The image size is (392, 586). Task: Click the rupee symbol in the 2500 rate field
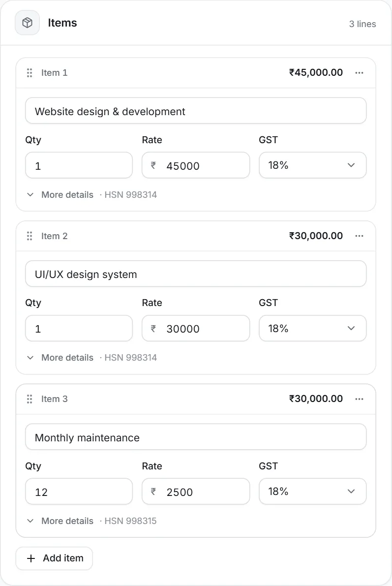pos(153,492)
